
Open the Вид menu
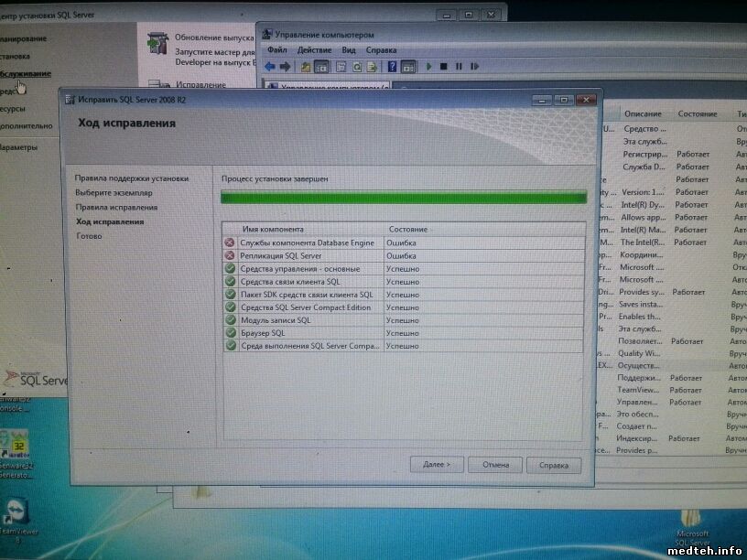click(x=349, y=50)
